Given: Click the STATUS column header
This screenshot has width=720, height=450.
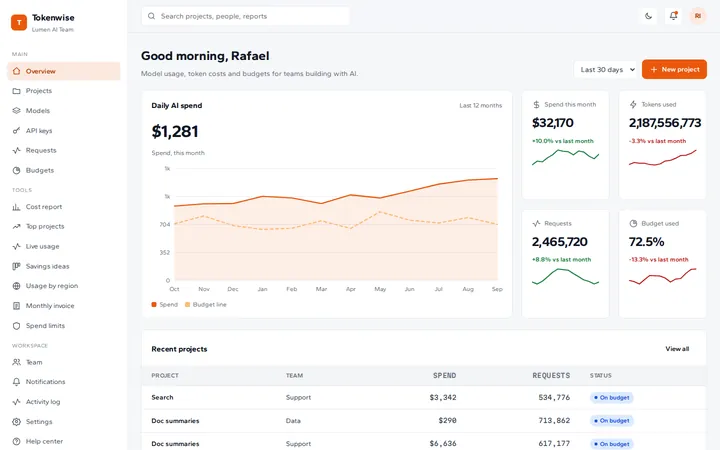Looking at the screenshot, I should coord(601,376).
